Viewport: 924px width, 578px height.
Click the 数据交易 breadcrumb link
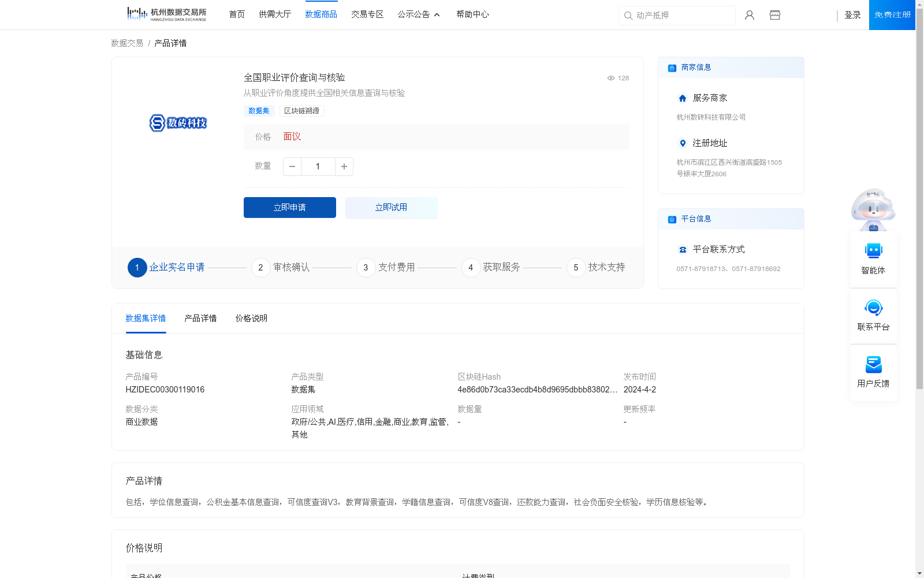127,43
